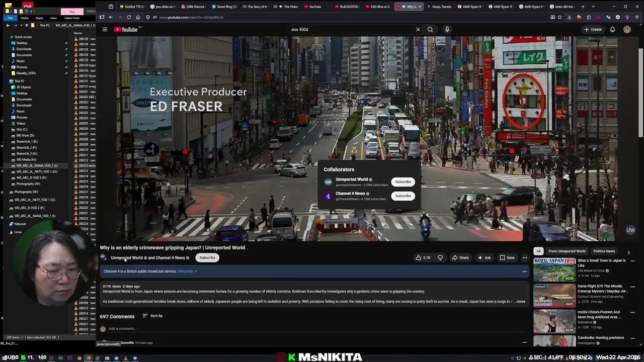Go up one folder in File Explorer
Image resolution: width=644 pixels, height=362 pixels.
[26, 25]
